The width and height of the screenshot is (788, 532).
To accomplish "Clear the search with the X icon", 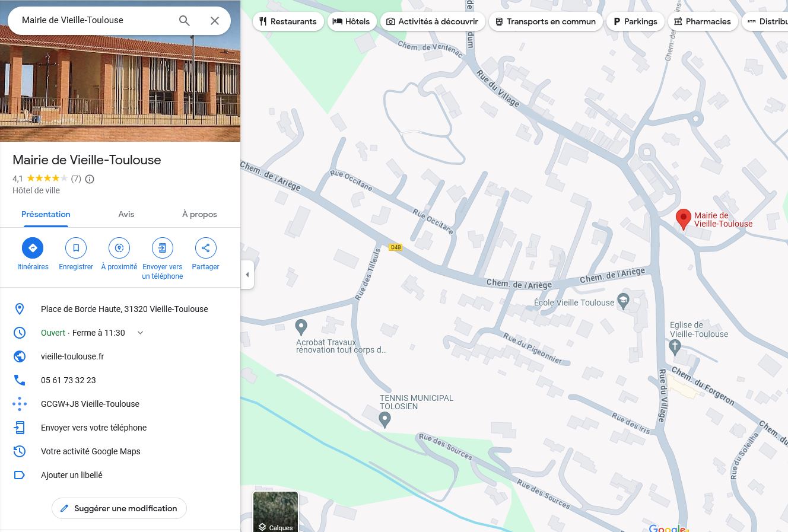I will click(215, 21).
